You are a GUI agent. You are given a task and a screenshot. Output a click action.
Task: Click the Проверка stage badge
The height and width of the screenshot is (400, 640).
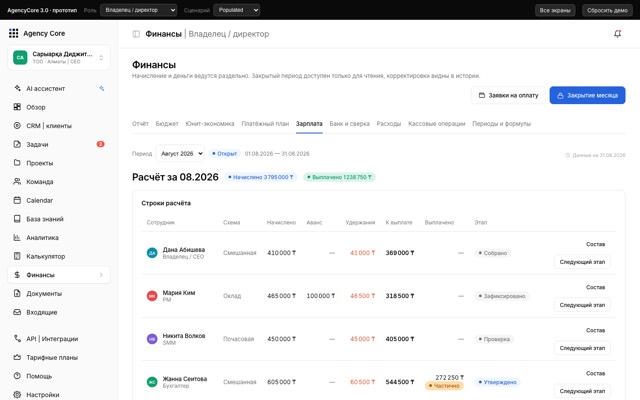(x=494, y=339)
